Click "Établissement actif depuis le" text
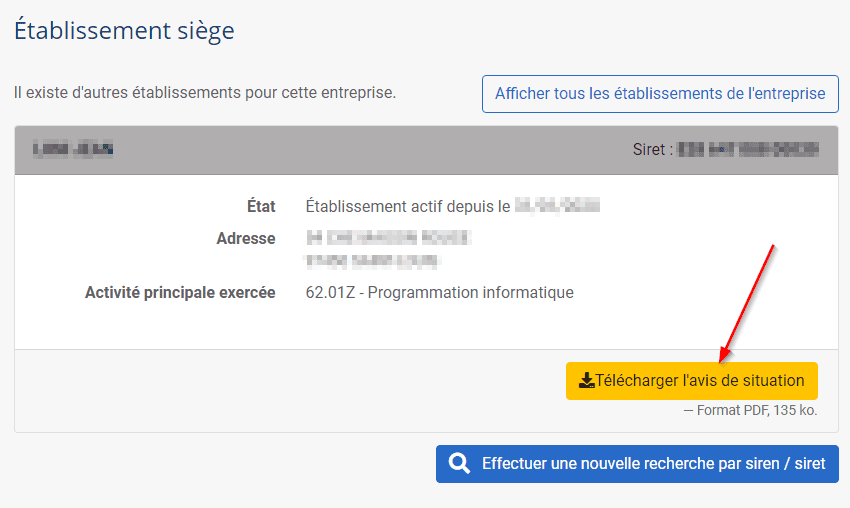Image resolution: width=850 pixels, height=508 pixels. click(x=408, y=207)
